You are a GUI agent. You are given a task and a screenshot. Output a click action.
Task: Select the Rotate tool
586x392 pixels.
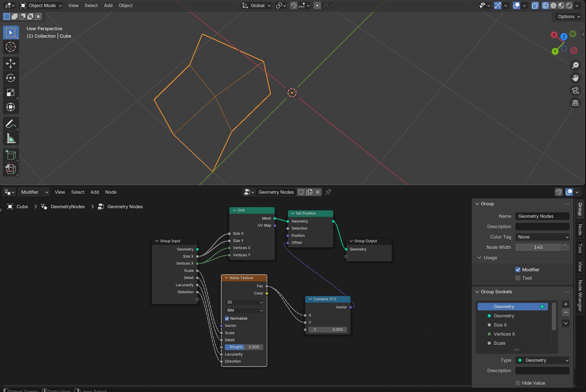click(11, 78)
